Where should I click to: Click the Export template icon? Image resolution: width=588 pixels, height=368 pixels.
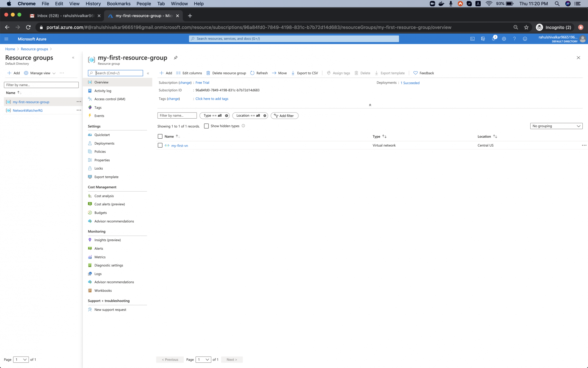click(376, 73)
